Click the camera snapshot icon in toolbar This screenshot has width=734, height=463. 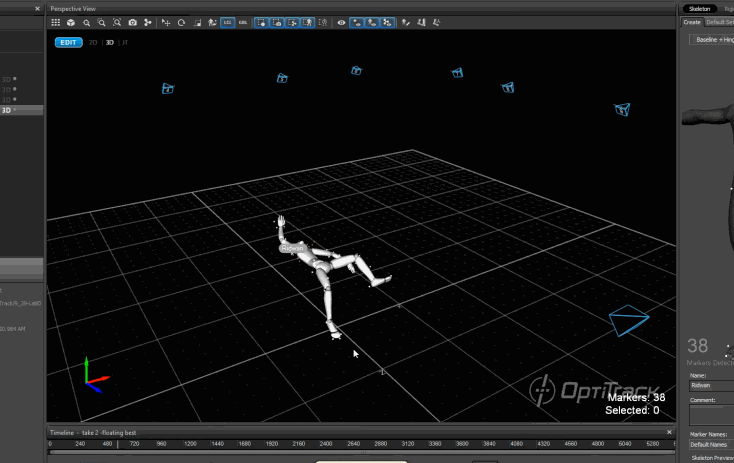[x=132, y=22]
